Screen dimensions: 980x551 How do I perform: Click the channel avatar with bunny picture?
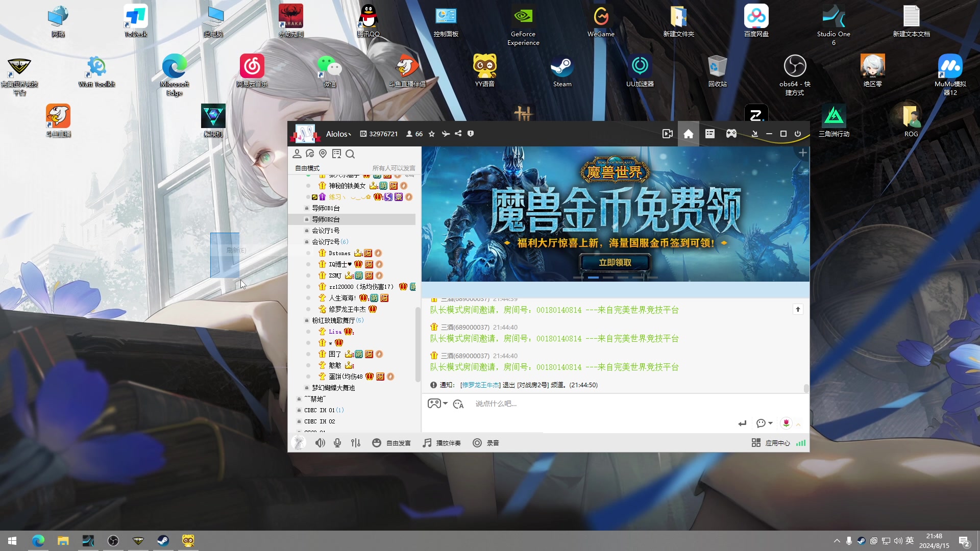[x=305, y=134]
